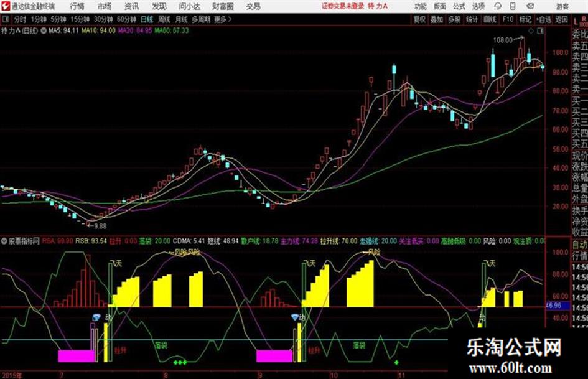Open the 版面 menu
This screenshot has width=588, height=379.
[x=440, y=6]
